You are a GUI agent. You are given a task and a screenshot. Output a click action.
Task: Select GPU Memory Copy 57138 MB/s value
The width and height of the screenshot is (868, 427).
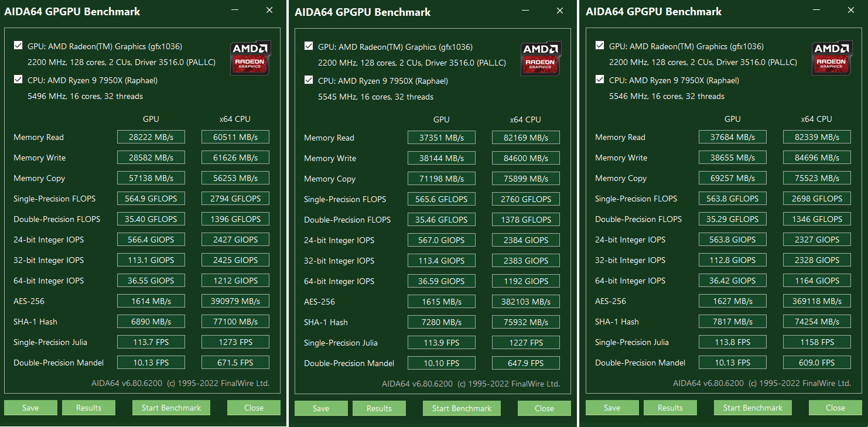[151, 178]
